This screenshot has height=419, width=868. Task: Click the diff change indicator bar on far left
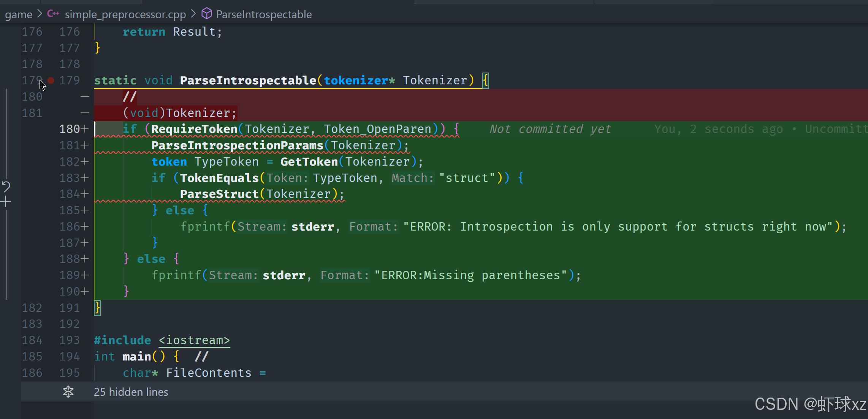tap(6, 133)
